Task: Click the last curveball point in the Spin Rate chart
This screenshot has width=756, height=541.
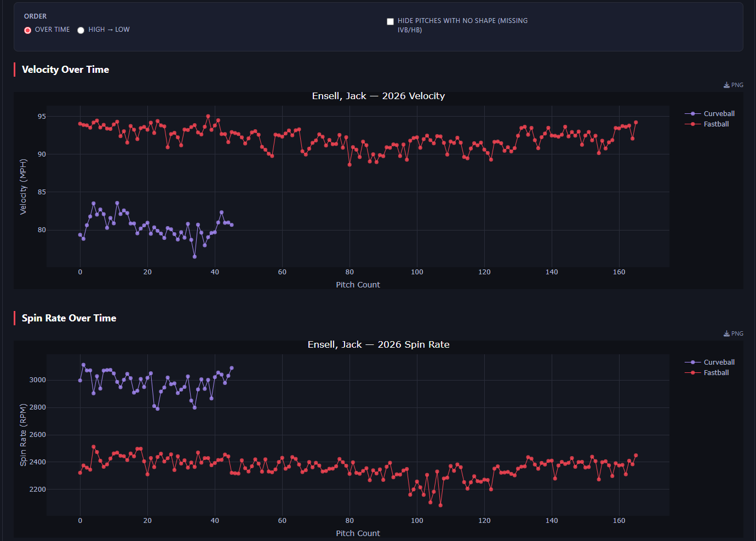Action: point(232,368)
